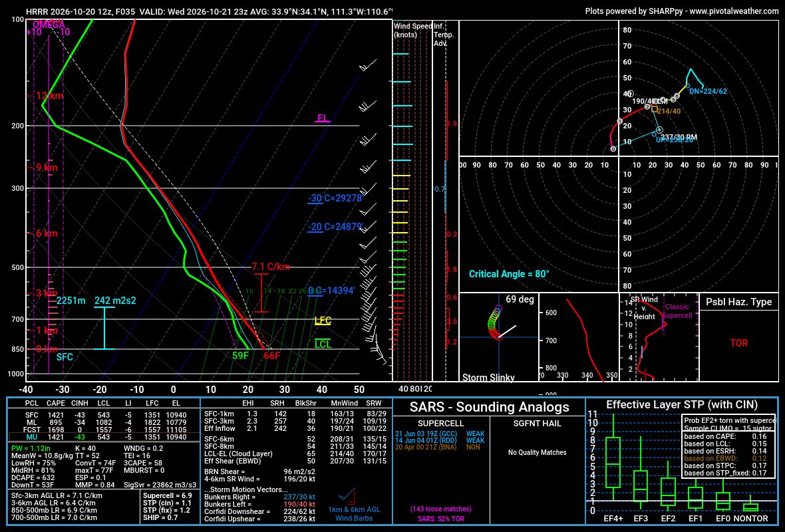Click the SARS: 52% TOR summary
This screenshot has height=532, width=785.
tap(441, 519)
